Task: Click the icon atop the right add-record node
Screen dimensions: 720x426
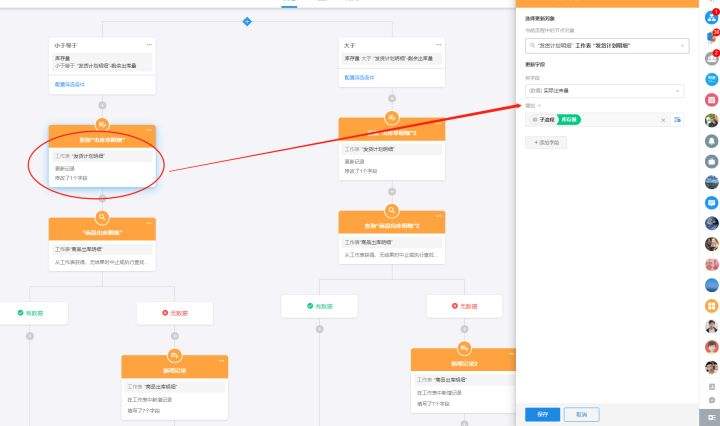Action: (x=464, y=348)
